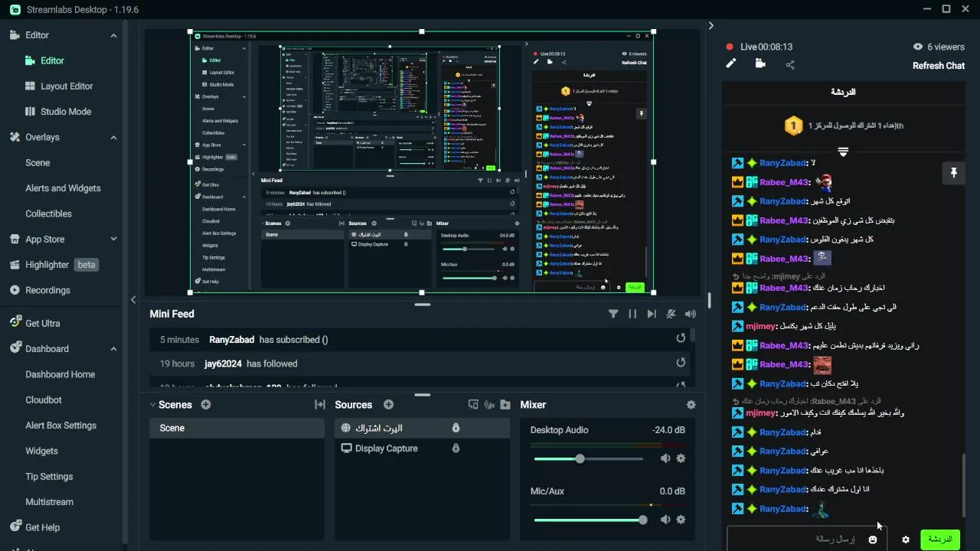
Task: Open Studio Mode from sidebar
Action: pyautogui.click(x=58, y=112)
